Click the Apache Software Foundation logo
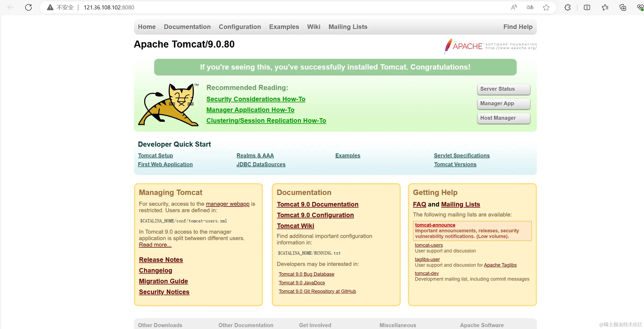 coord(490,46)
